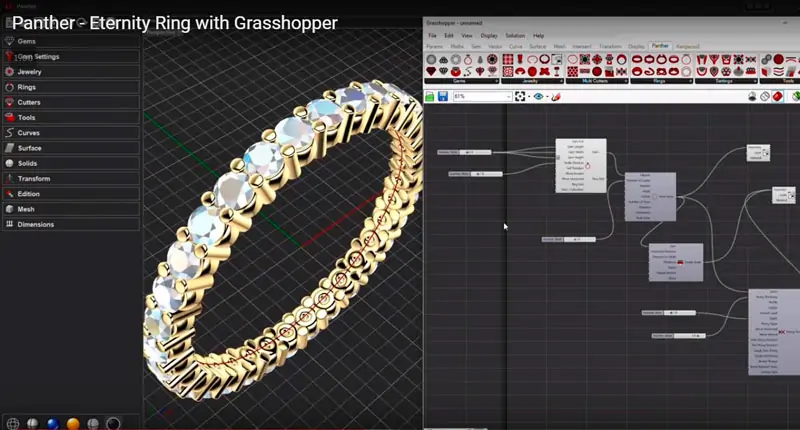Select the orange sphere render mode
The height and width of the screenshot is (430, 800).
click(x=73, y=423)
